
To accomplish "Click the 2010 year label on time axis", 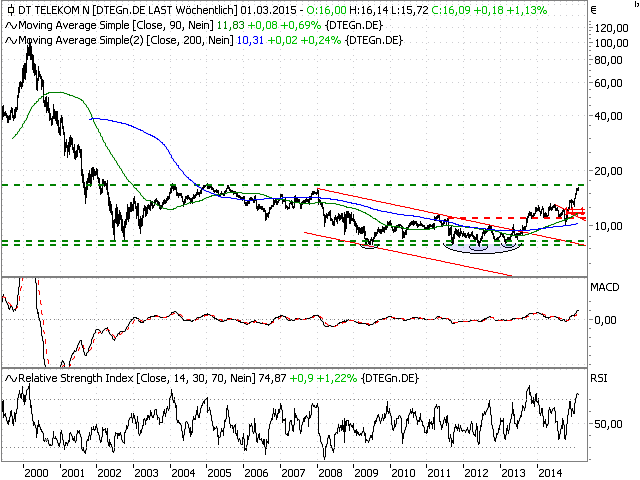I will [403, 473].
